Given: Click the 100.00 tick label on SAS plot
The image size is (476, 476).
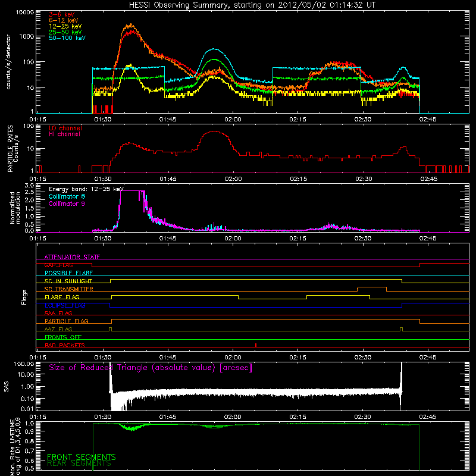Looking at the screenshot, I should pyautogui.click(x=24, y=364).
